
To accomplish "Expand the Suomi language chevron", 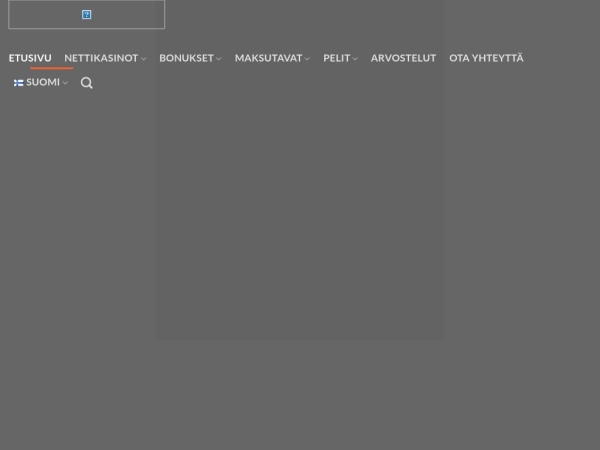I will click(x=65, y=83).
